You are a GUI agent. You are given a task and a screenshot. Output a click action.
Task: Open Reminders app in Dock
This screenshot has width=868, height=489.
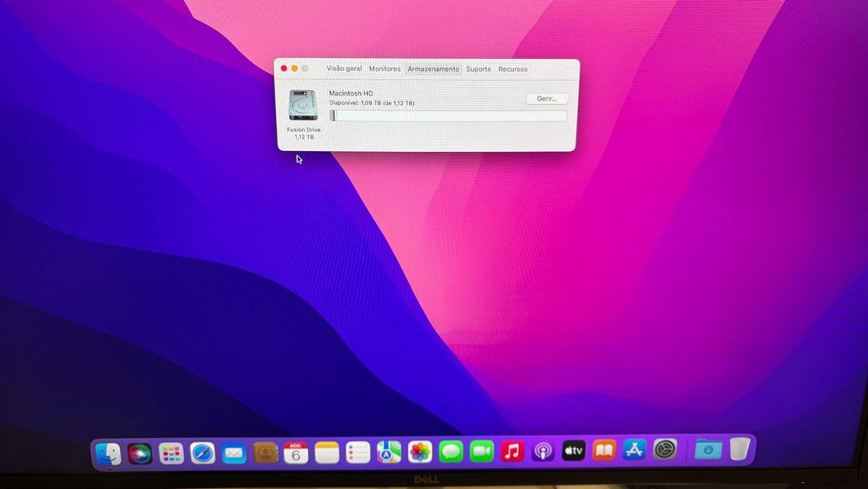coord(358,453)
